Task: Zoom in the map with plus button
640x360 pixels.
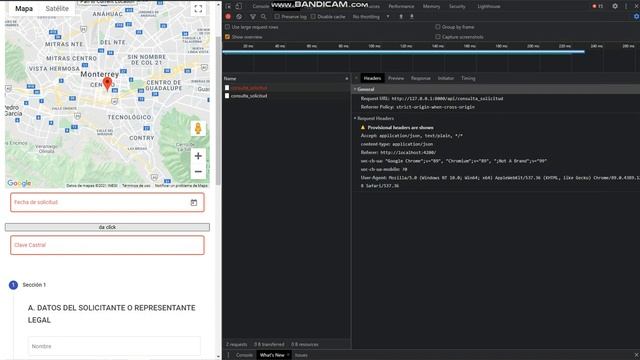Action: click(x=198, y=156)
